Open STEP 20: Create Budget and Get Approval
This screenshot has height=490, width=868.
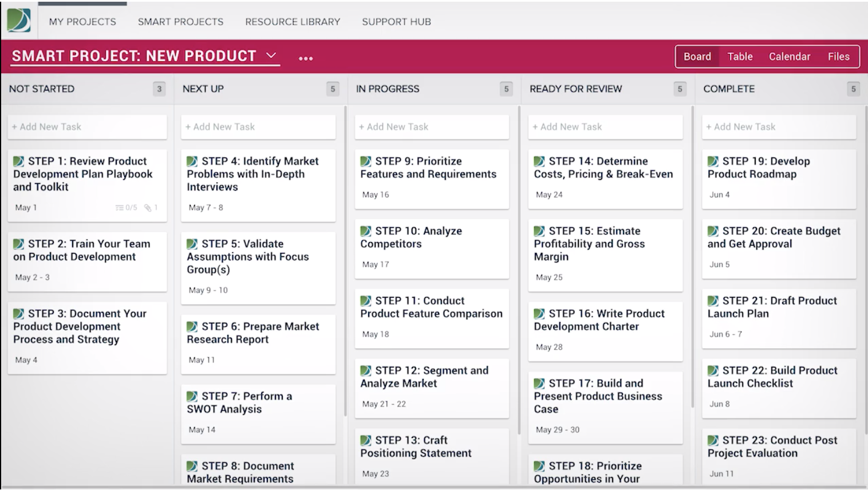(779, 249)
